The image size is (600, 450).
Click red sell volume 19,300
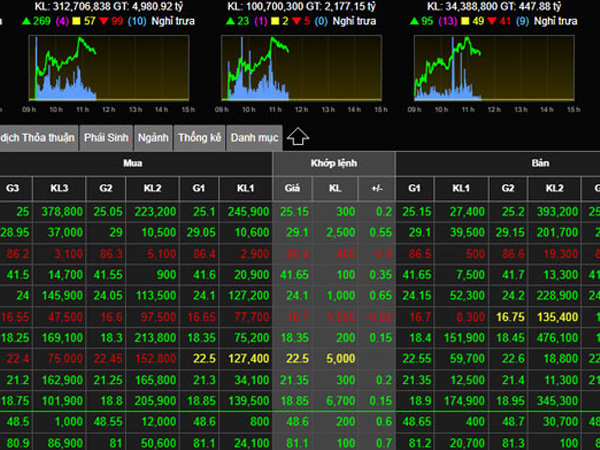pos(561,254)
